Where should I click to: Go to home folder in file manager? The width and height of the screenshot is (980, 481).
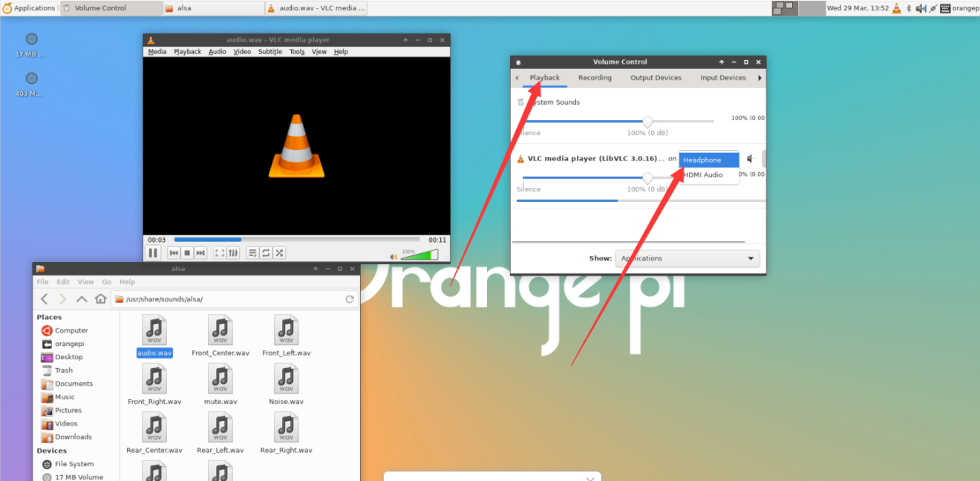(100, 299)
